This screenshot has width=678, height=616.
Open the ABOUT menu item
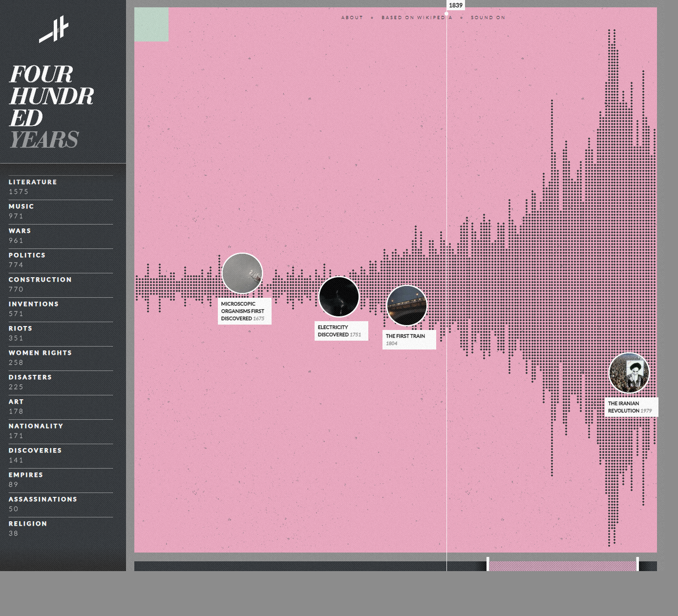tap(352, 18)
